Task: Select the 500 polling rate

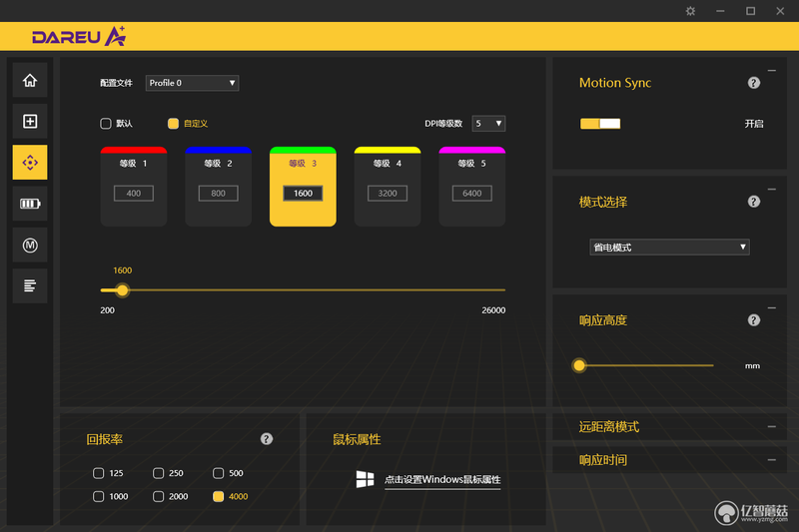Action: click(218, 473)
